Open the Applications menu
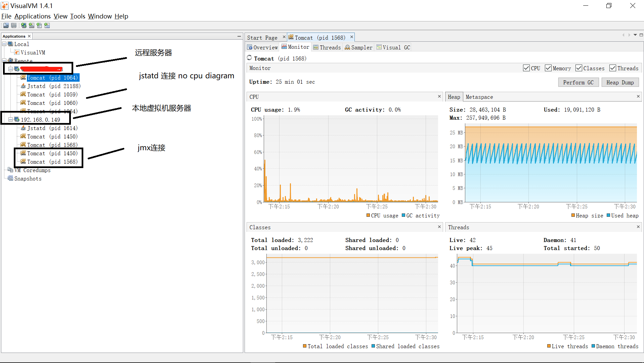The height and width of the screenshot is (363, 644). [x=32, y=16]
